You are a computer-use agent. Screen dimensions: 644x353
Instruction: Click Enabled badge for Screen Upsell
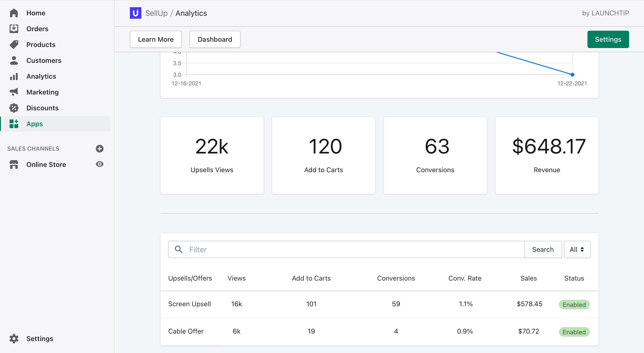(574, 305)
